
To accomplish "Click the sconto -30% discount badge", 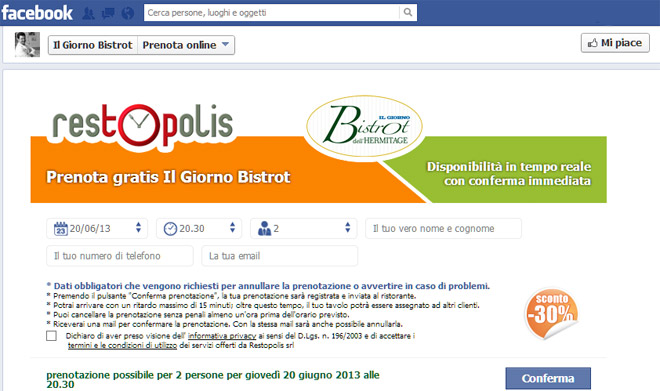I will tap(551, 314).
